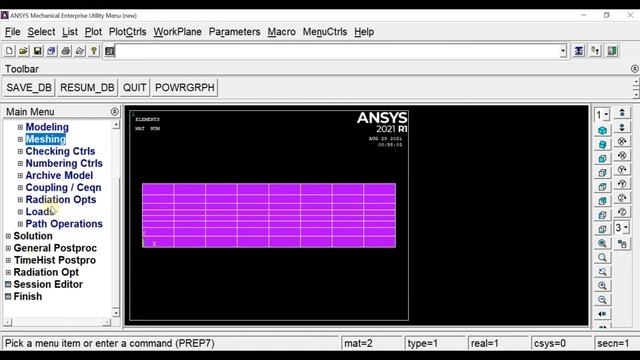Image resolution: width=640 pixels, height=360 pixels.
Task: Expand the Modeling tree node
Action: tap(20, 127)
